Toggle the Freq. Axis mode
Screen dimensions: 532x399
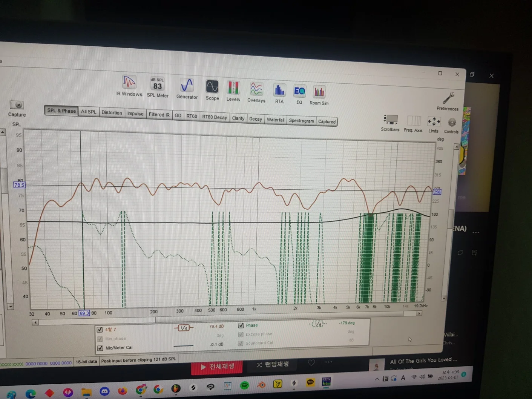(413, 124)
